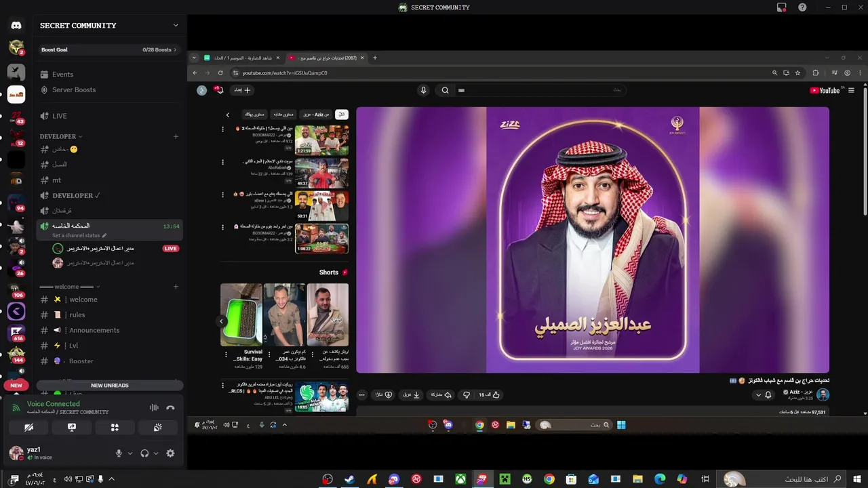Open the Events entry
This screenshot has height=488, width=868.
point(110,75)
